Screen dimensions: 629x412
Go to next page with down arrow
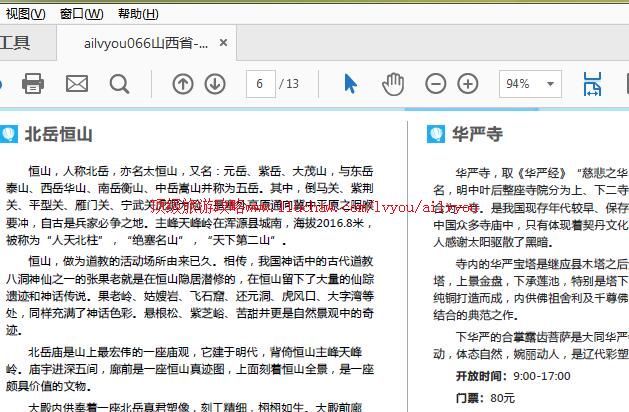pyautogui.click(x=214, y=83)
